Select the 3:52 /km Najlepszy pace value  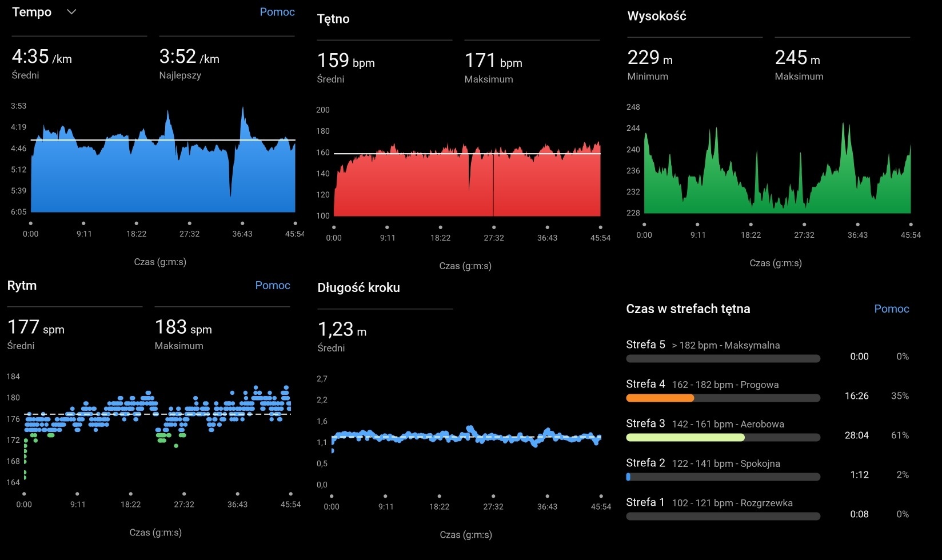pyautogui.click(x=189, y=57)
